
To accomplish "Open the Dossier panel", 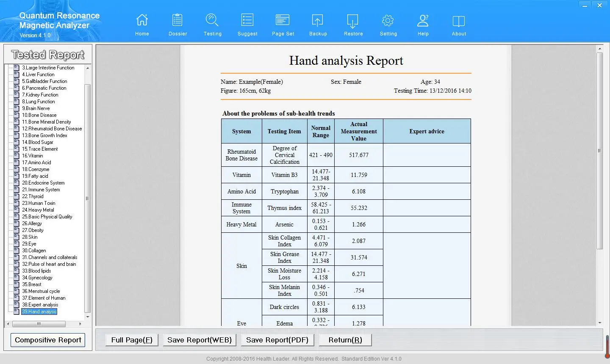I will point(177,24).
